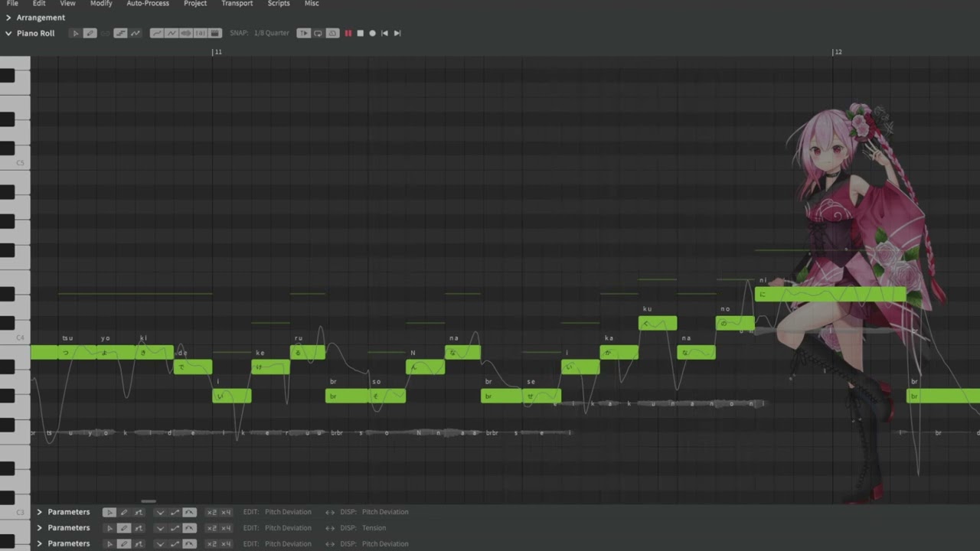Click the horizontal scrollbar thumb above Parameters
This screenshot has width=980, height=551.
pos(149,502)
